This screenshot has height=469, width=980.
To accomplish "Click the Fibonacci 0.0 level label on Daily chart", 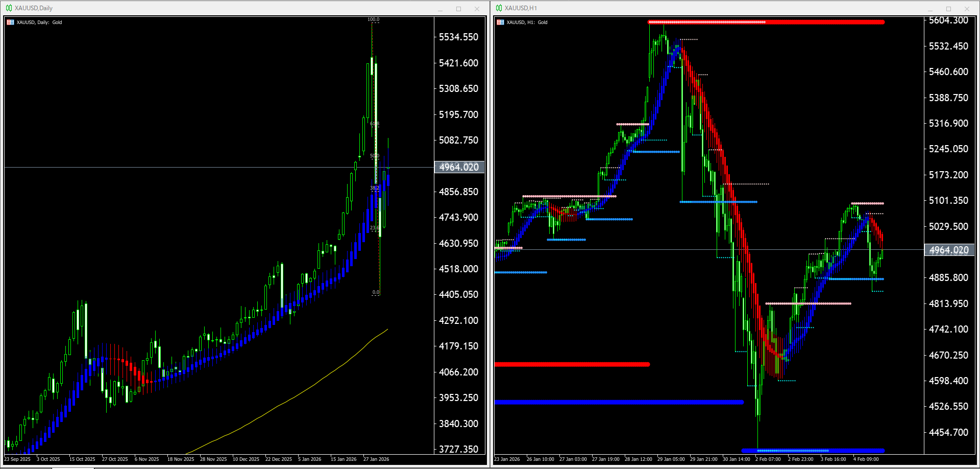I will (x=376, y=292).
